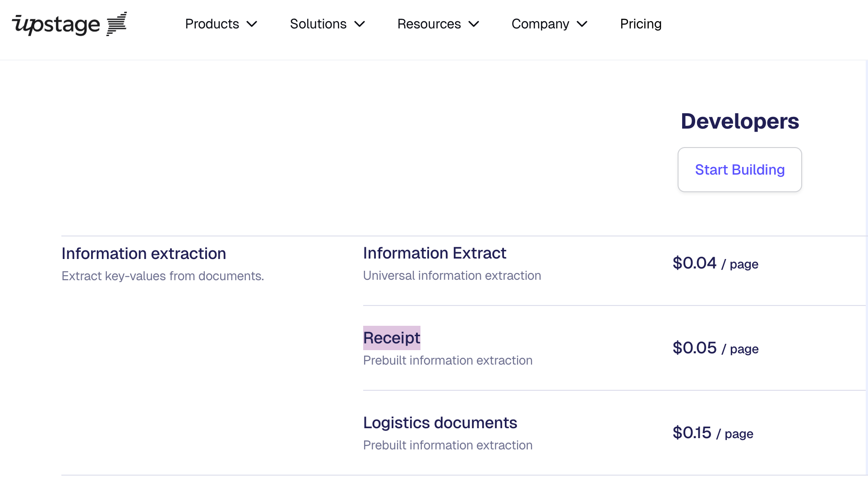Image resolution: width=868 pixels, height=481 pixels.
Task: Expand the Resources dropdown chevron
Action: pos(474,24)
